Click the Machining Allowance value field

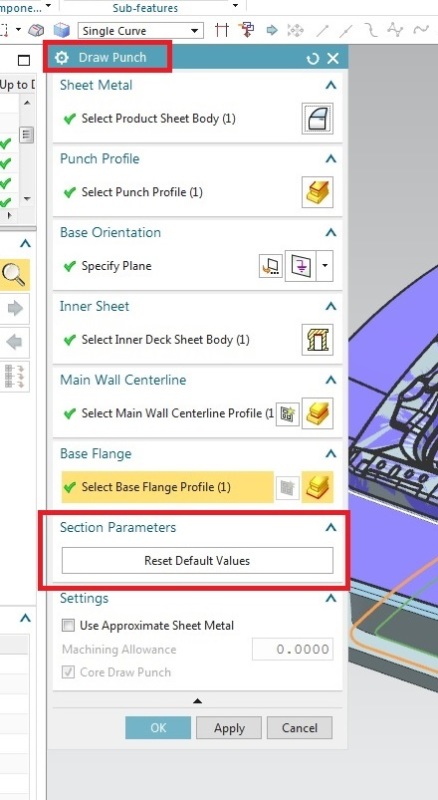293,649
